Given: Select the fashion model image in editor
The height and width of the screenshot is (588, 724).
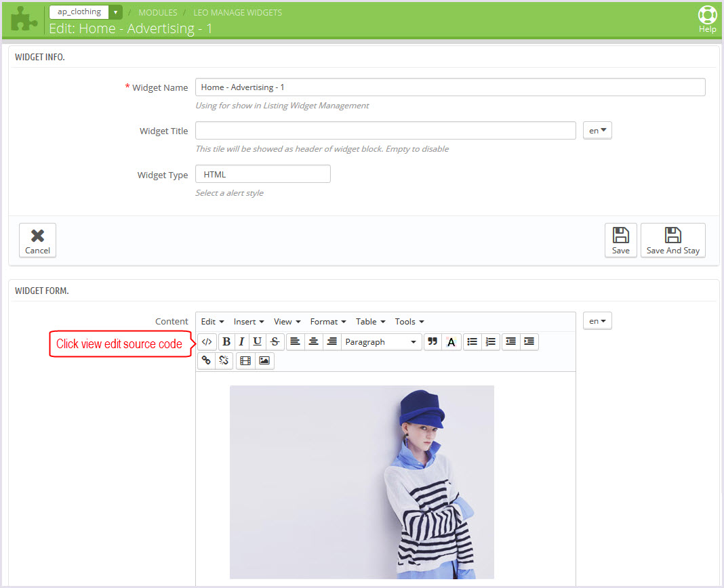Looking at the screenshot, I should 362,482.
